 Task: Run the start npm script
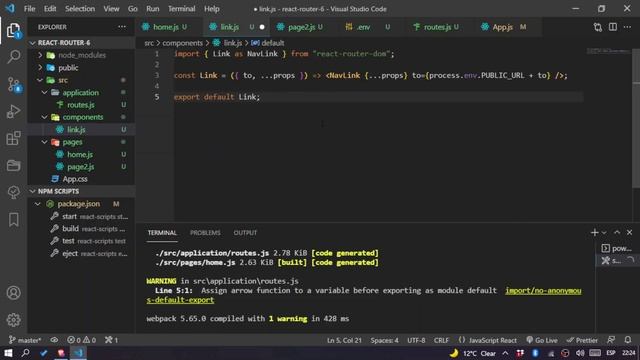[88, 216]
